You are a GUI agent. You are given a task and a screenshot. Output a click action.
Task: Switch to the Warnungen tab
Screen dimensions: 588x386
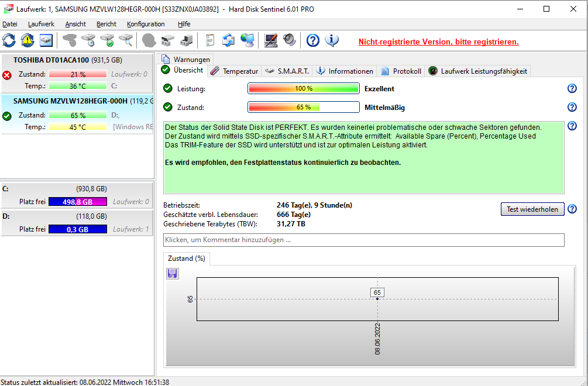[187, 60]
